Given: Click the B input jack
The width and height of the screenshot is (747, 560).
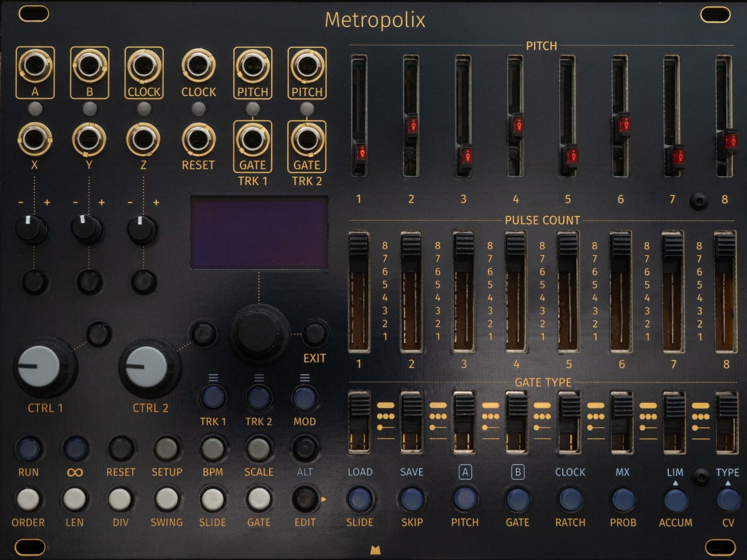Looking at the screenshot, I should 90,66.
